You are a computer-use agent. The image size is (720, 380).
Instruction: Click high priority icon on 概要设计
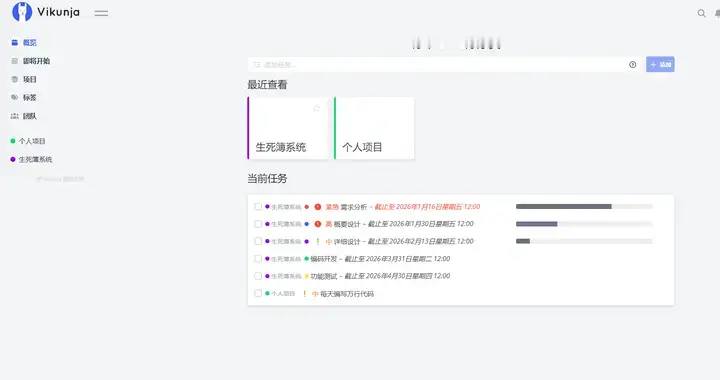(318, 224)
